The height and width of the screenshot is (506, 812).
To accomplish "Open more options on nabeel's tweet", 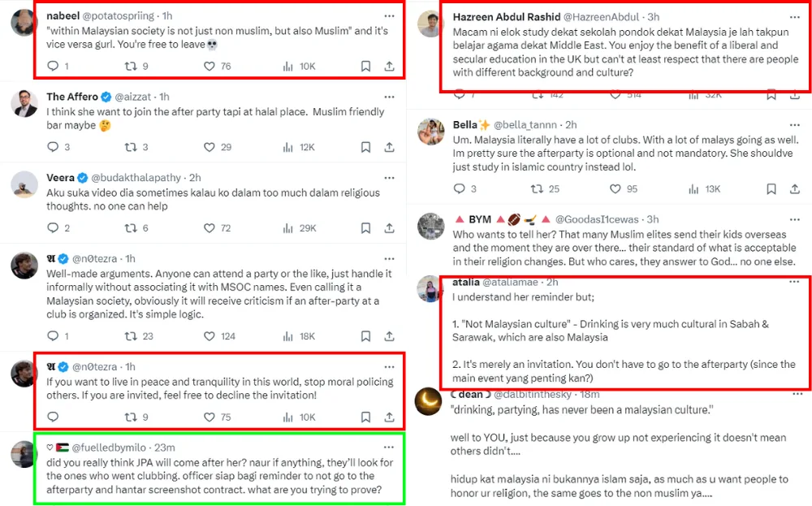I will 390,15.
